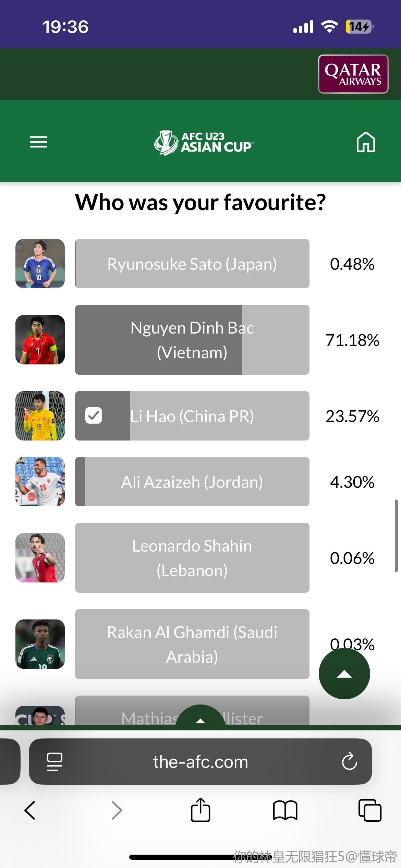Go back to previous page
This screenshot has width=401, height=868.
30,810
